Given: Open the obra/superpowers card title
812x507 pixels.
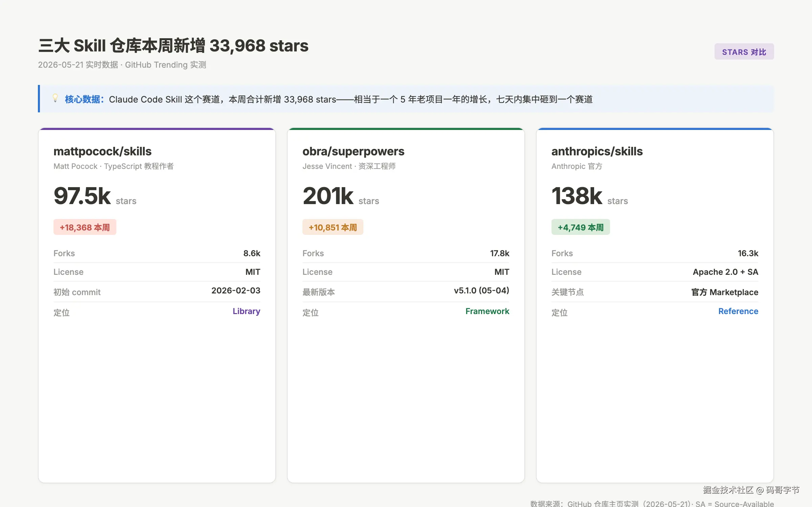Looking at the screenshot, I should [353, 151].
